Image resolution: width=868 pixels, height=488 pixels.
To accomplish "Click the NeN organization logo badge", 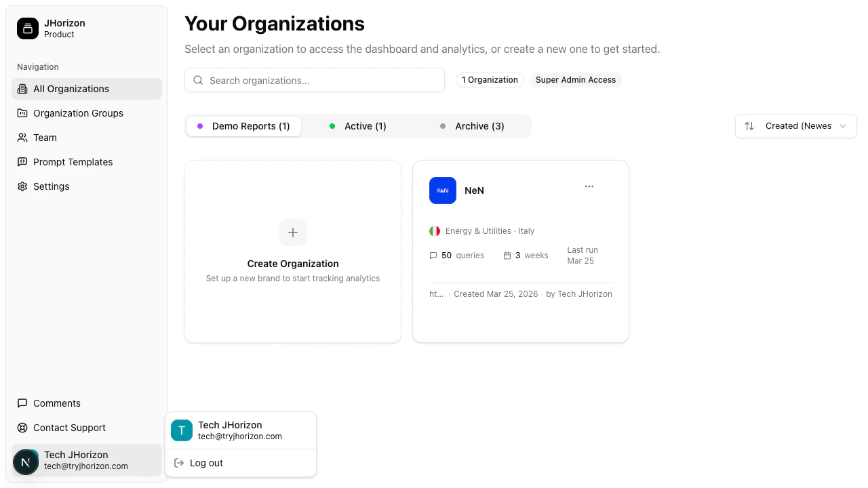I will point(442,190).
